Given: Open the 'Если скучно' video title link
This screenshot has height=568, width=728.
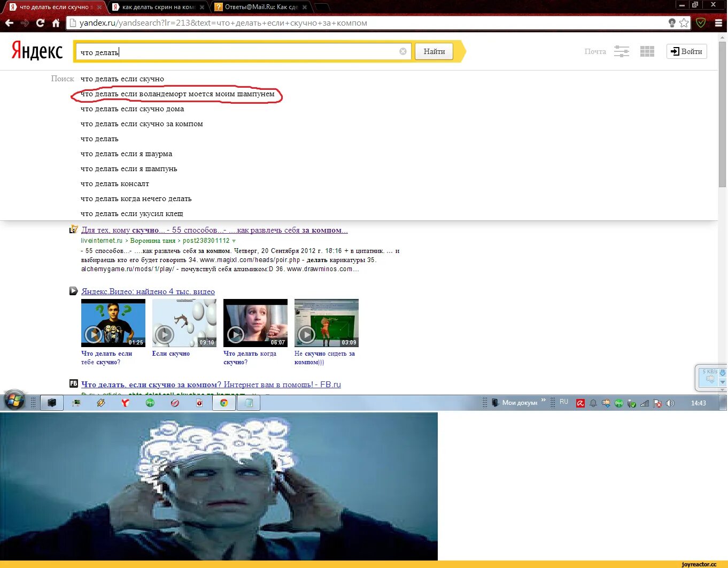Looking at the screenshot, I should point(171,354).
